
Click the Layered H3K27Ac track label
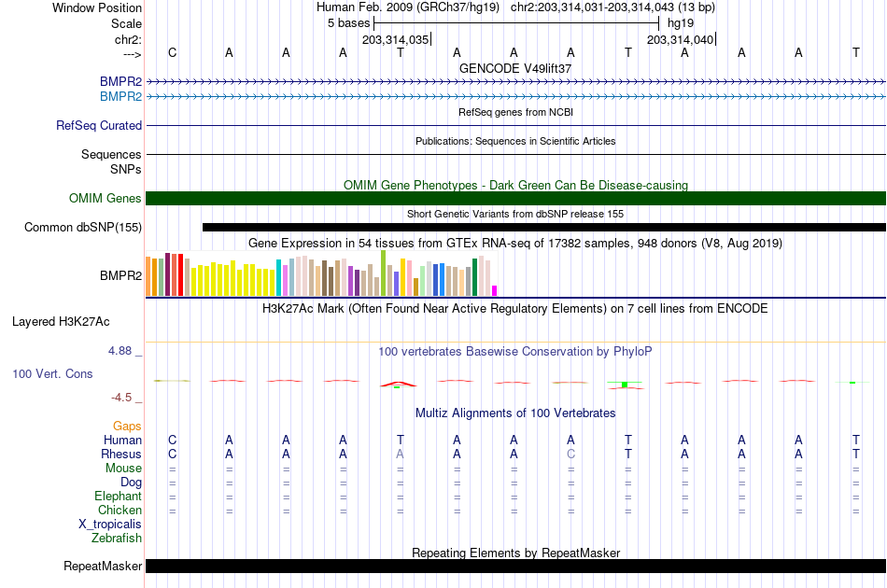point(61,322)
